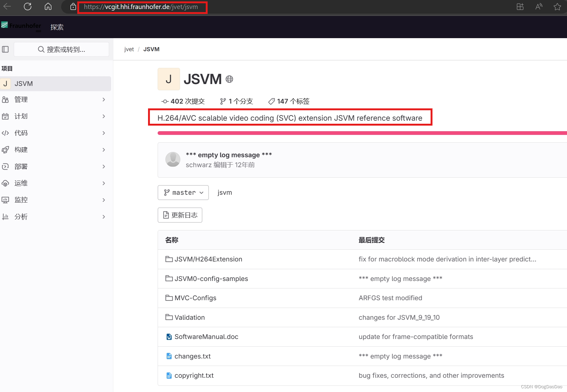Image resolution: width=567 pixels, height=392 pixels.
Task: View site security lock icon
Action: 73,7
